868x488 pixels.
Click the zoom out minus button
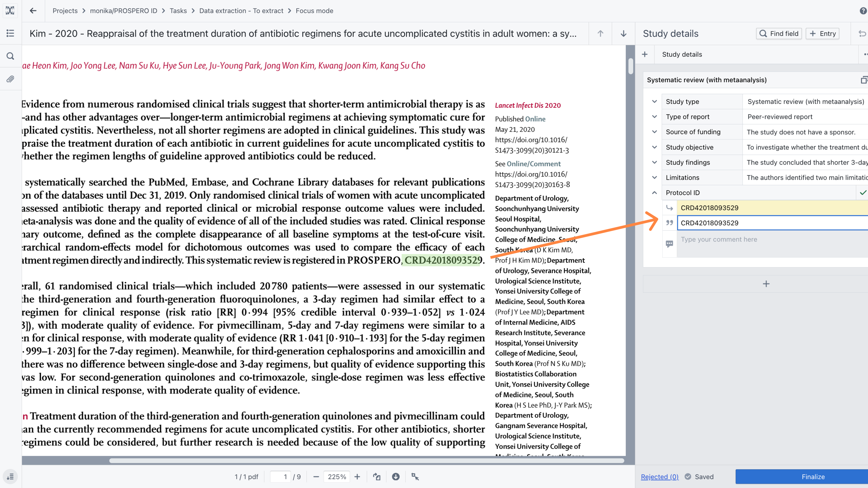[316, 476]
